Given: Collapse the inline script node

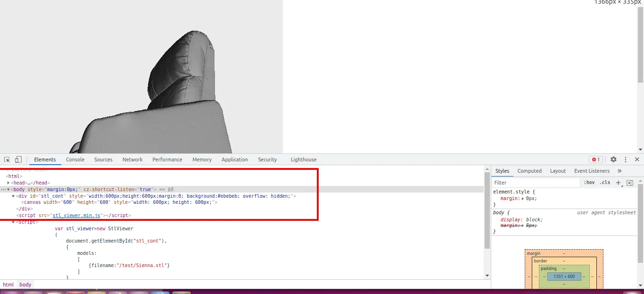Looking at the screenshot, I should point(13,222).
